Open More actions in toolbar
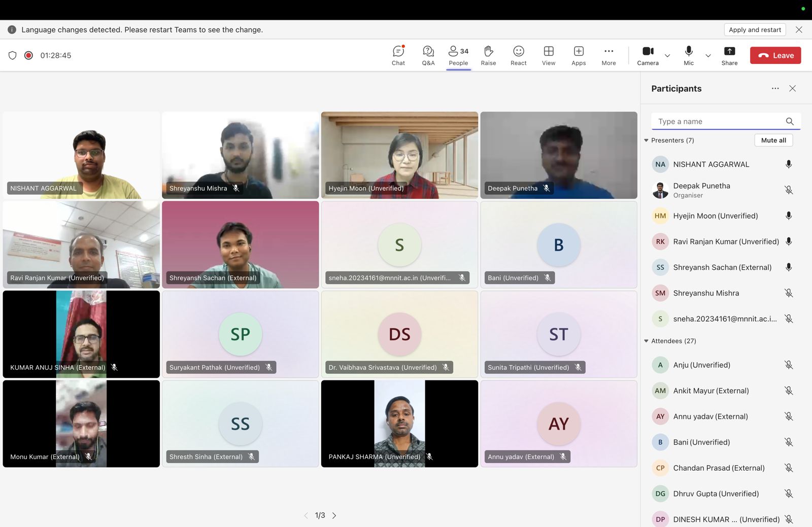Screen dimensions: 812x527 (608, 55)
